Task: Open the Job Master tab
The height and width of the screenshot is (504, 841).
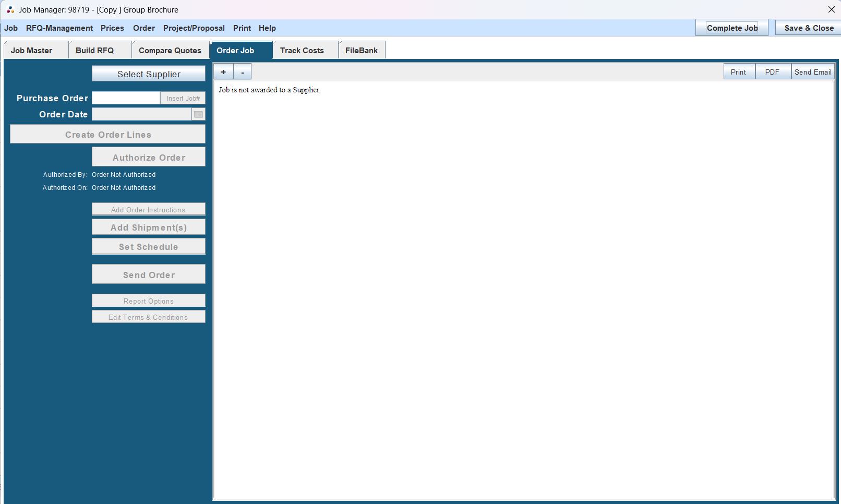Action: coord(32,51)
